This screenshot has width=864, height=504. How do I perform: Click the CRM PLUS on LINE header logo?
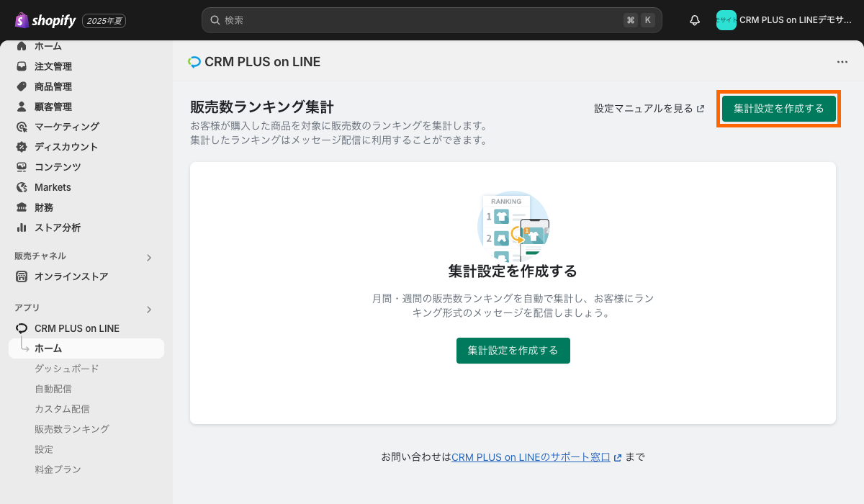coord(194,62)
